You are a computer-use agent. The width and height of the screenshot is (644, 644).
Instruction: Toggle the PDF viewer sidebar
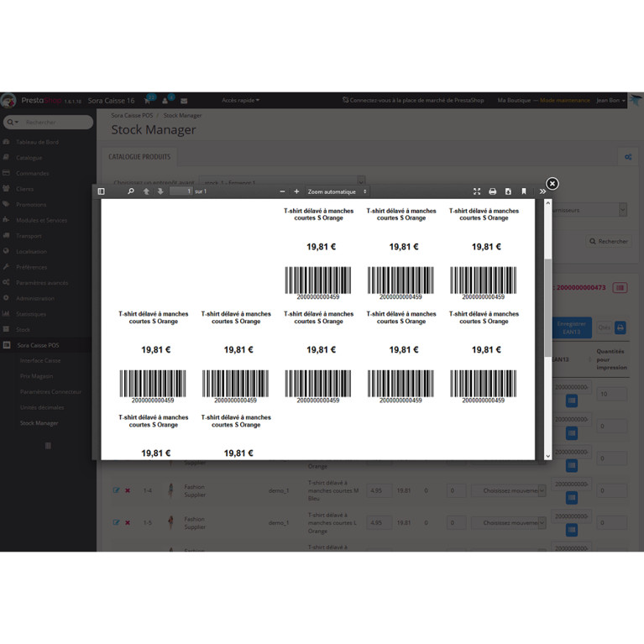point(102,191)
